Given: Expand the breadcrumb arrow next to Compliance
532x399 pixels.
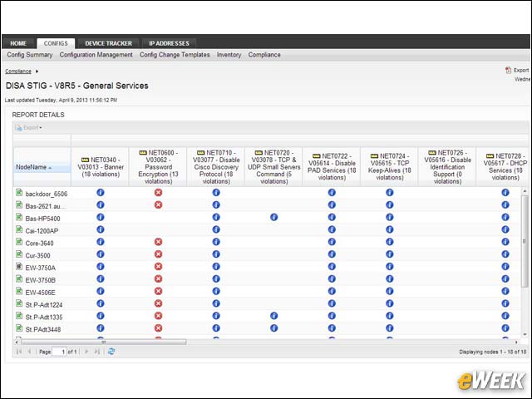Looking at the screenshot, I should (37, 71).
